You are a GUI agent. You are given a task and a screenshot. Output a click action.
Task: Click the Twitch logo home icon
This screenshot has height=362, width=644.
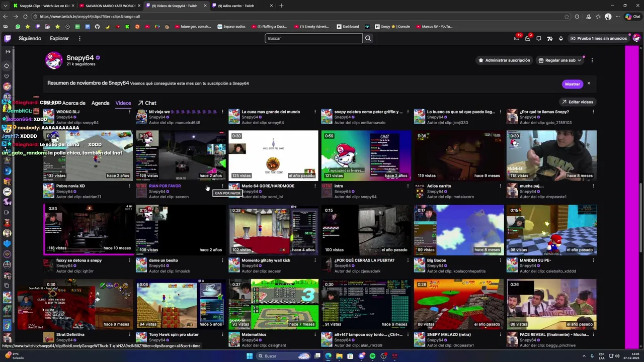pyautogui.click(x=8, y=38)
